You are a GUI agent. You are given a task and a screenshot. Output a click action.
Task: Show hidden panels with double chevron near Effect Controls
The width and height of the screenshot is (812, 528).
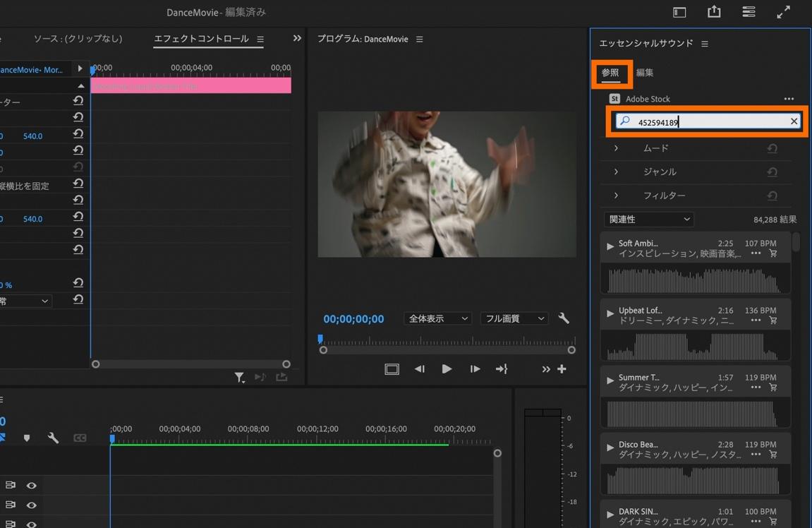297,38
